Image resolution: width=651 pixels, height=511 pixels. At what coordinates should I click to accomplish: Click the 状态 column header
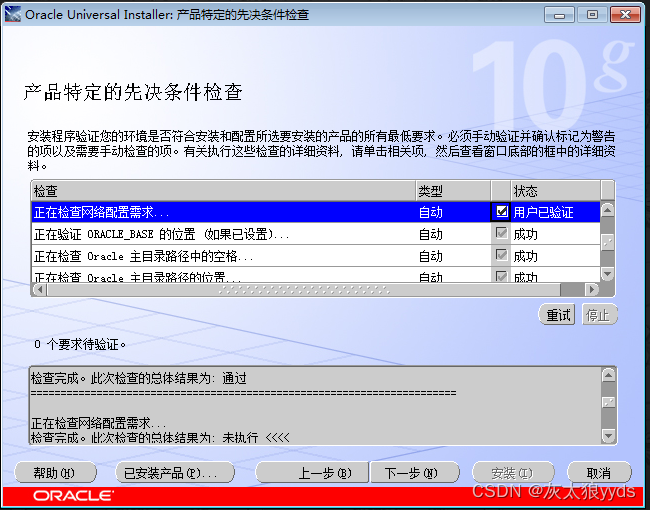click(x=556, y=191)
